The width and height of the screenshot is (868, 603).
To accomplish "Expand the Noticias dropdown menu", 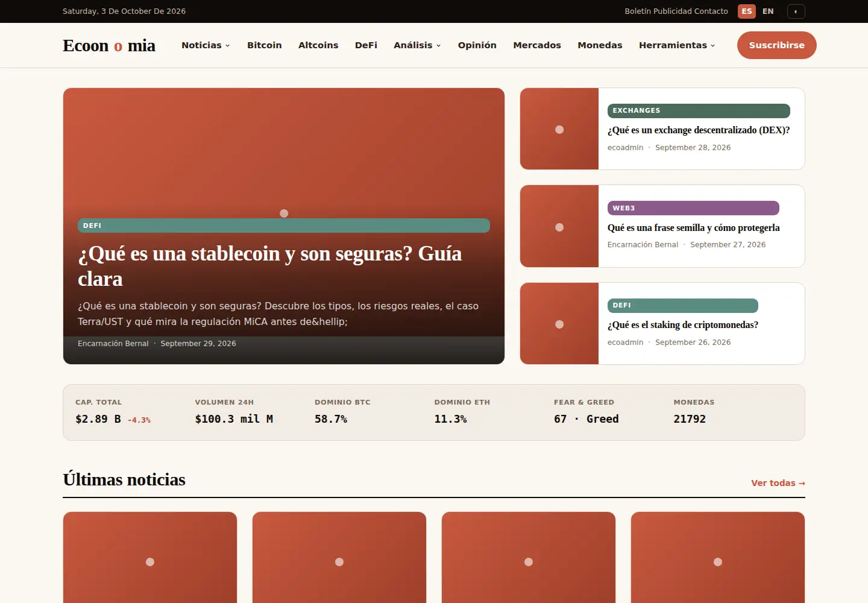I will [206, 45].
